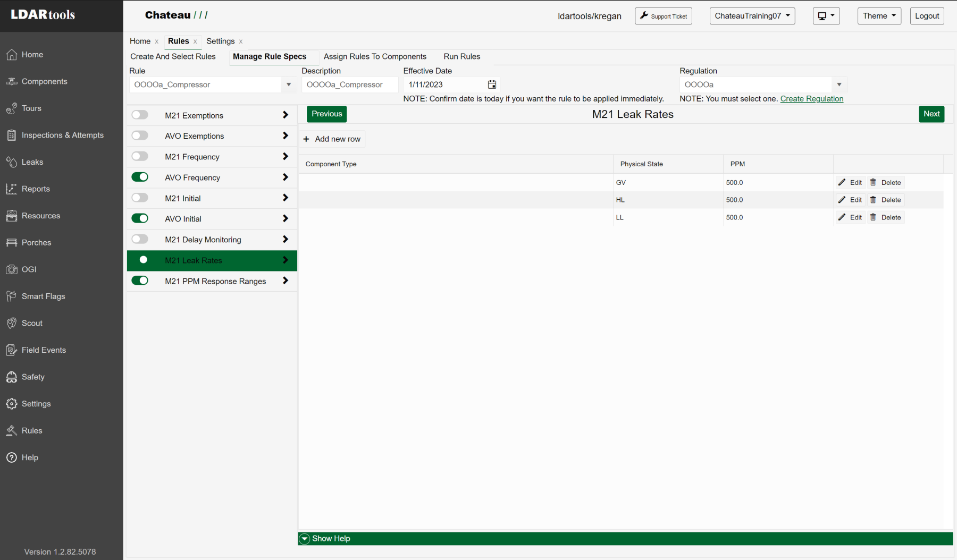
Task: Open the Rule dropdown list
Action: point(288,84)
